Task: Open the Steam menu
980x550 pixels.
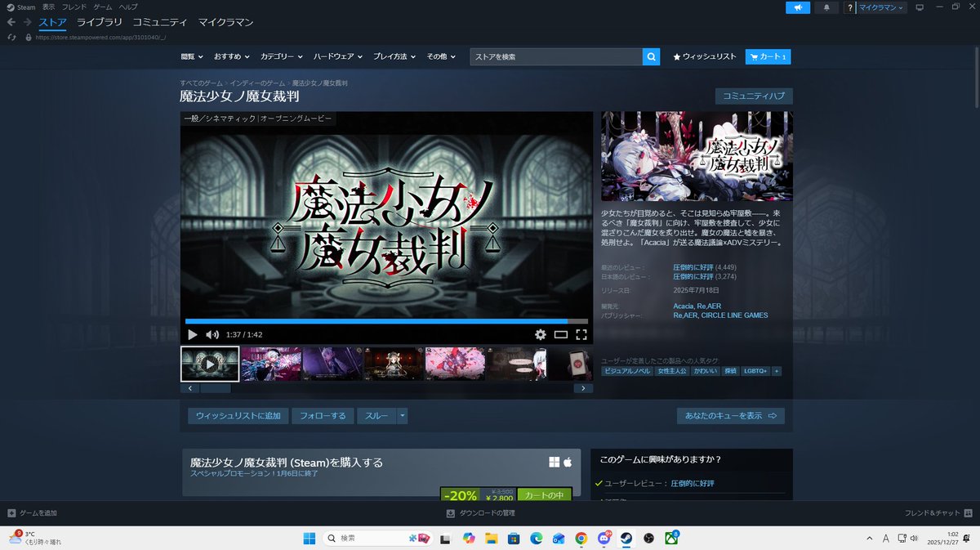Action: tap(21, 7)
